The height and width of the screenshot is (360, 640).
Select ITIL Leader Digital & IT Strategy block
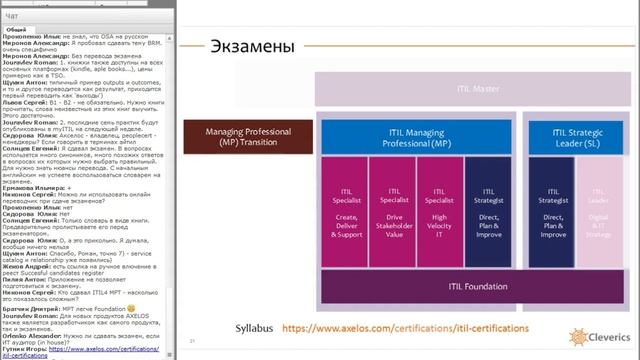pyautogui.click(x=600, y=212)
